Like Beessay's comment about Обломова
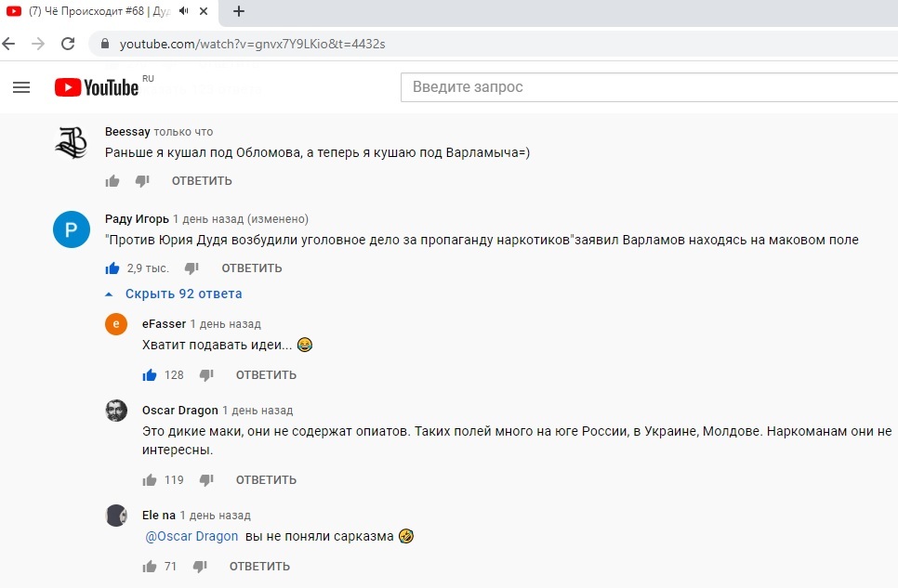 click(112, 181)
